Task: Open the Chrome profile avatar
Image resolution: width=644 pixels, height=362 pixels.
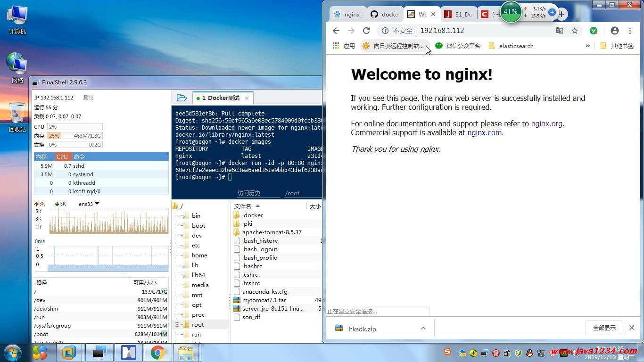Action: 614,31
